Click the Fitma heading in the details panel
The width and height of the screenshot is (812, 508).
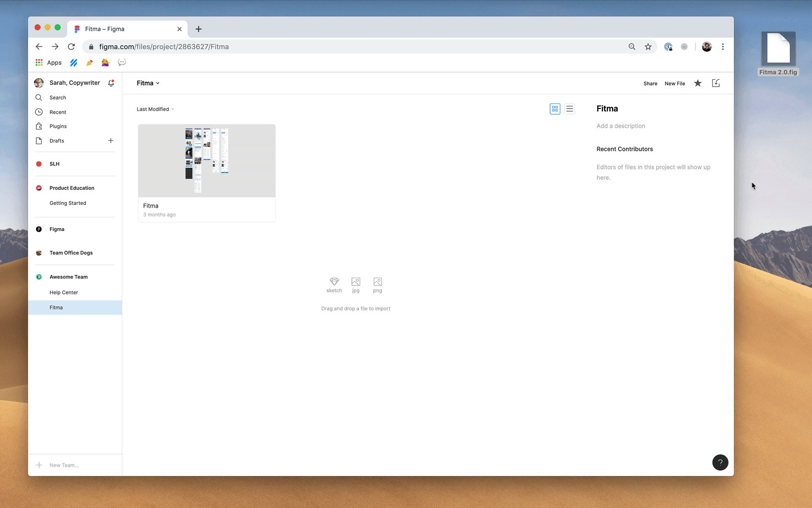(607, 109)
